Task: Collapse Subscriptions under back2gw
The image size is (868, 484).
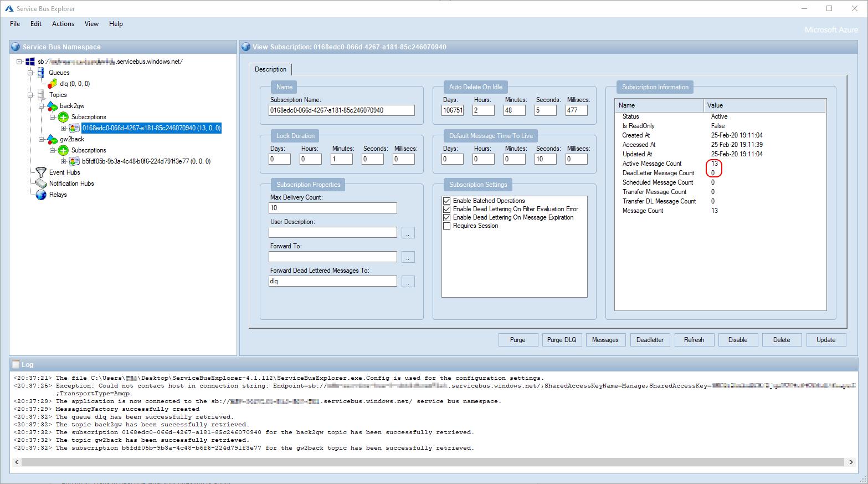Action: click(x=53, y=117)
